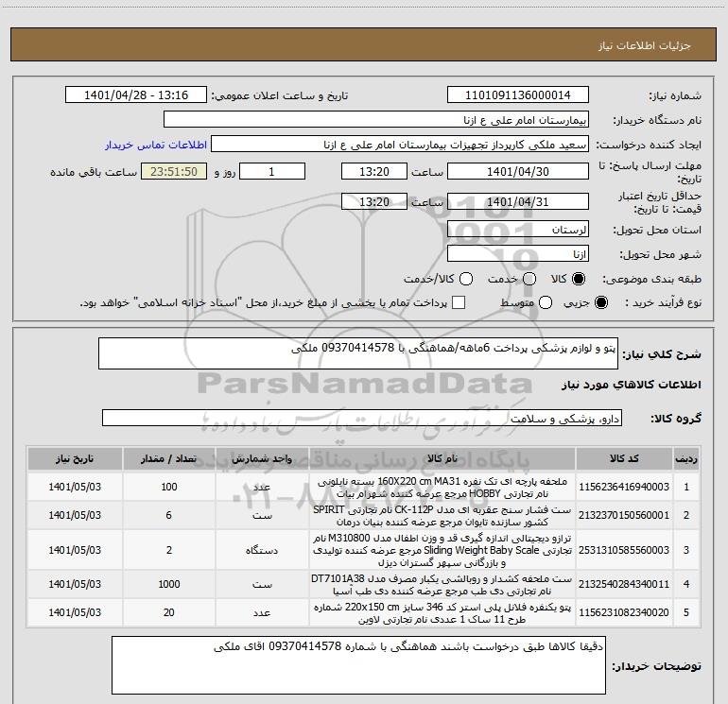Image resolution: width=728 pixels, height=704 pixels.
Task: Click the delivery city field ازنا
Action: [518, 253]
